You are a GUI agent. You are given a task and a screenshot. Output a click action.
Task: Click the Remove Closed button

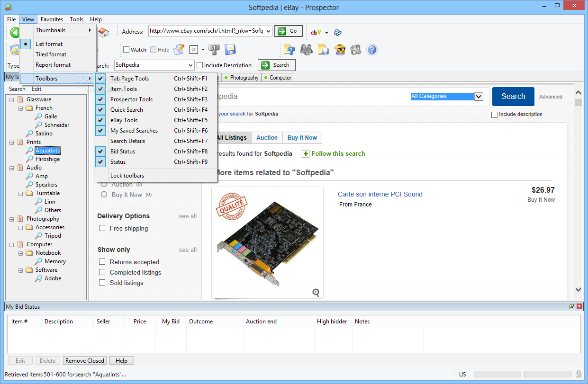point(85,360)
